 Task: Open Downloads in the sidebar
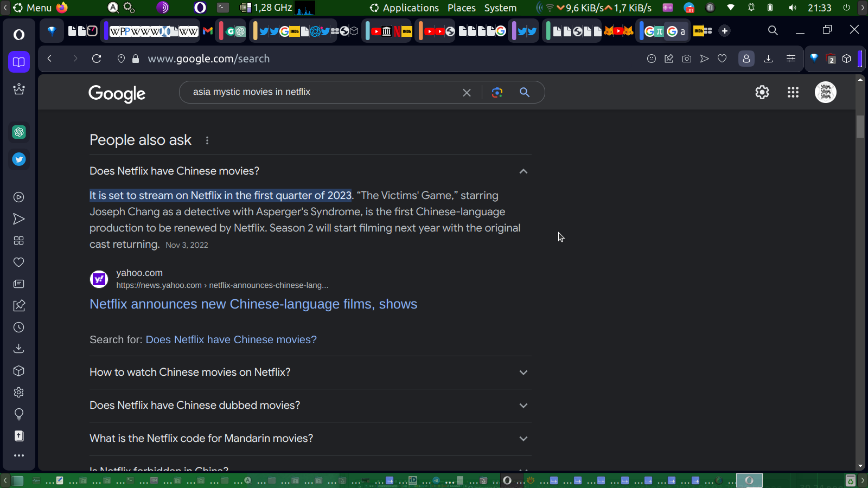pyautogui.click(x=19, y=349)
